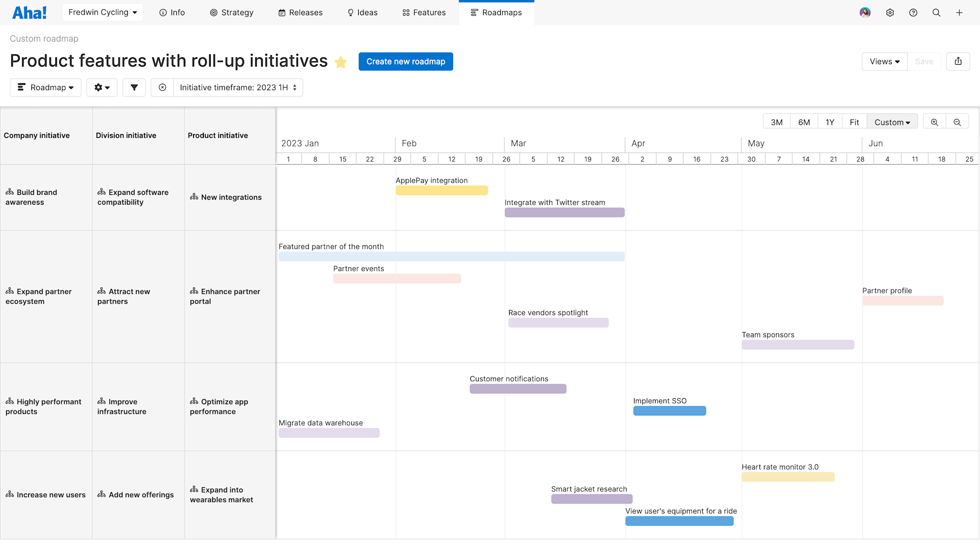Open Aha! search
Viewport: 980px width, 551px height.
tap(936, 12)
